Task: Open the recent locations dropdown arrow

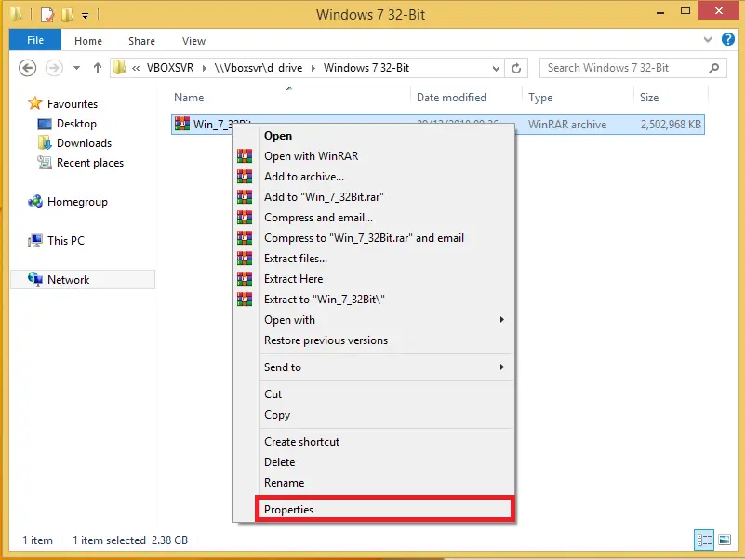Action: pyautogui.click(x=76, y=68)
